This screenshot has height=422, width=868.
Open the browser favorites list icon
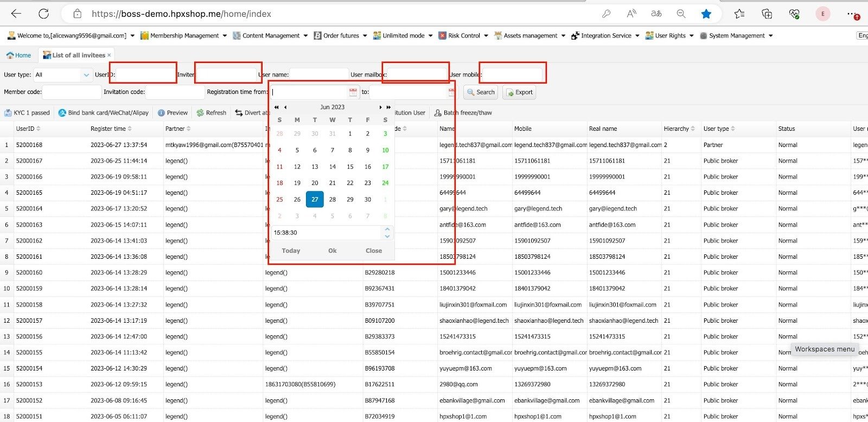point(739,14)
